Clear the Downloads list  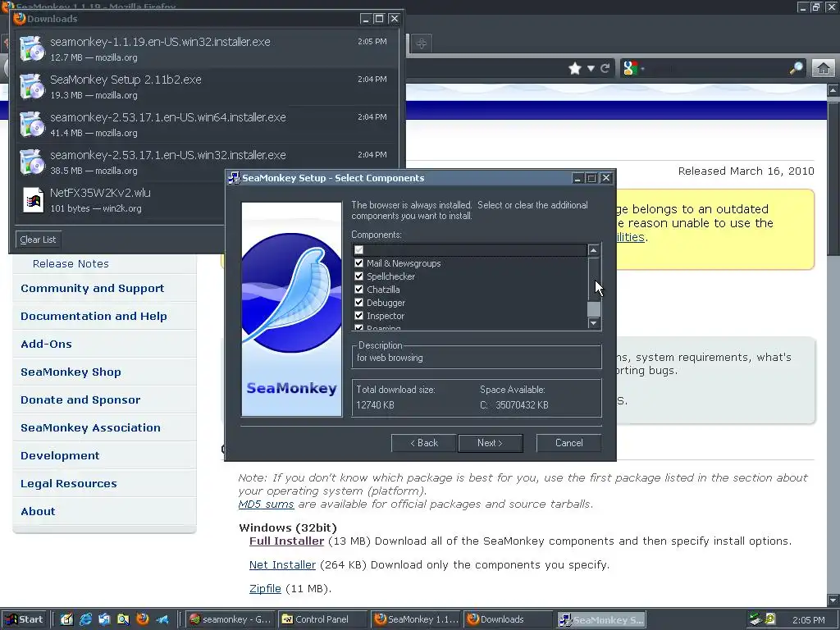coord(38,240)
